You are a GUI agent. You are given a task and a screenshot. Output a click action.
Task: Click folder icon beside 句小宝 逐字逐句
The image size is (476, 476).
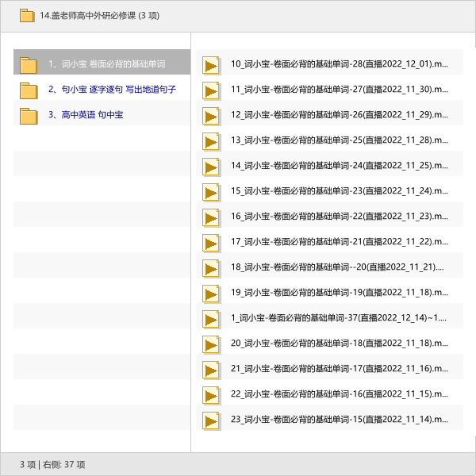pyautogui.click(x=29, y=90)
